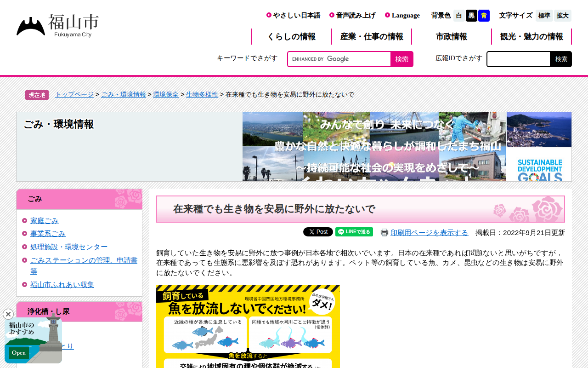Share with the X Post button
Image resolution: width=588 pixels, height=368 pixels.
(318, 232)
